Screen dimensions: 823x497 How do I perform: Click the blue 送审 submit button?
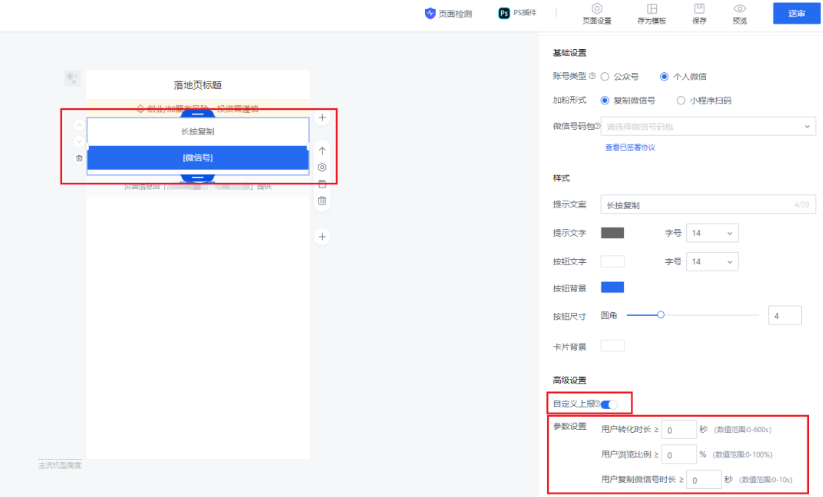(x=796, y=13)
